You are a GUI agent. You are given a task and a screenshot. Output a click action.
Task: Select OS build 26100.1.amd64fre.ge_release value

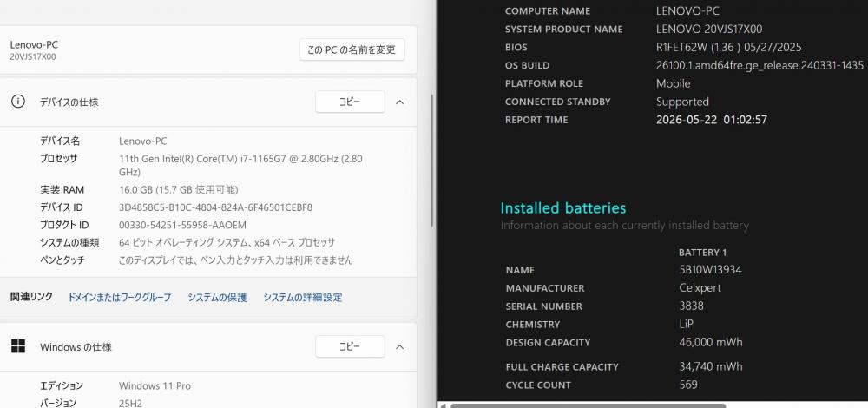759,65
